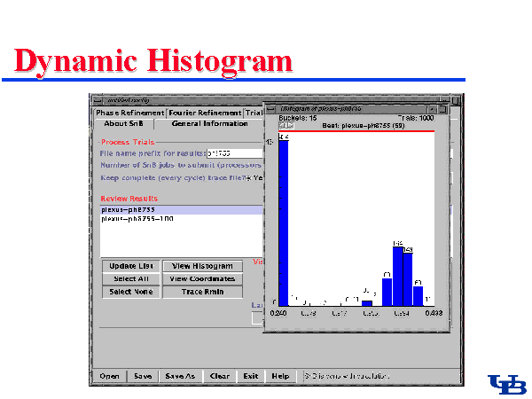Open the histogram window's title bar menu
This screenshot has height=399, width=532.
tap(272, 108)
